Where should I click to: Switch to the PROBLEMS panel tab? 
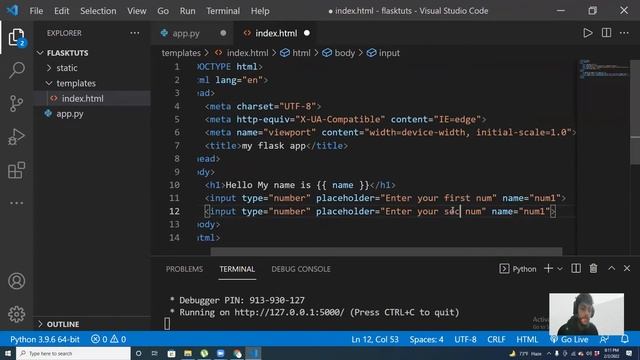[x=184, y=269]
